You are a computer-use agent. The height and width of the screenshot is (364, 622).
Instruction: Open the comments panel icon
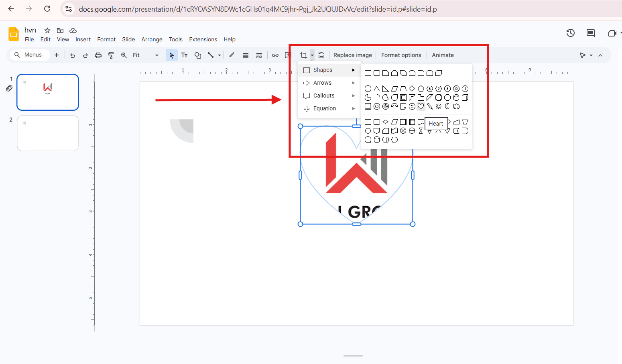[x=591, y=33]
